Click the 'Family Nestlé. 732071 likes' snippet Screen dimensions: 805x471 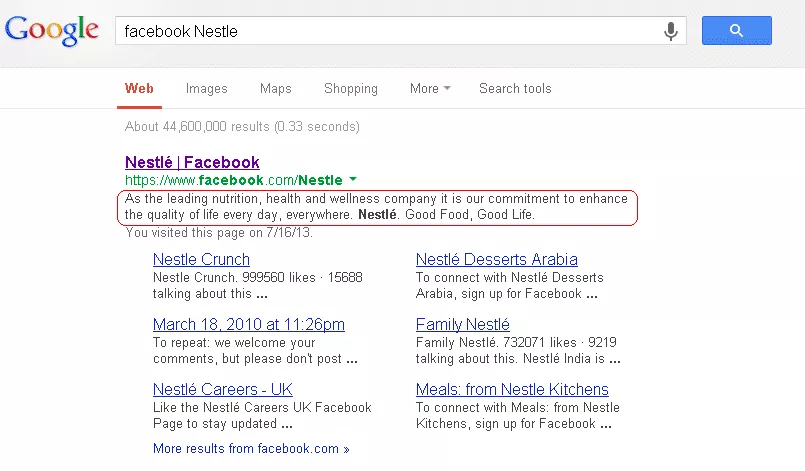518,350
